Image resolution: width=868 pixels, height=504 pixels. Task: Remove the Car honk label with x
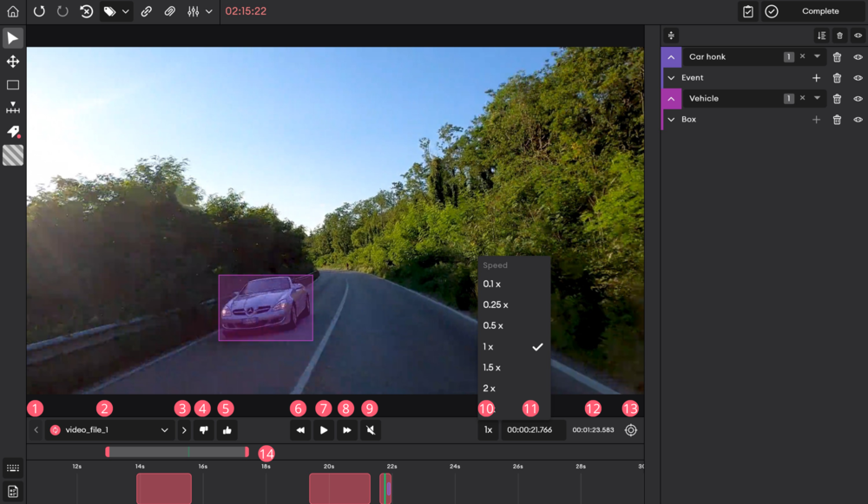[x=802, y=56]
